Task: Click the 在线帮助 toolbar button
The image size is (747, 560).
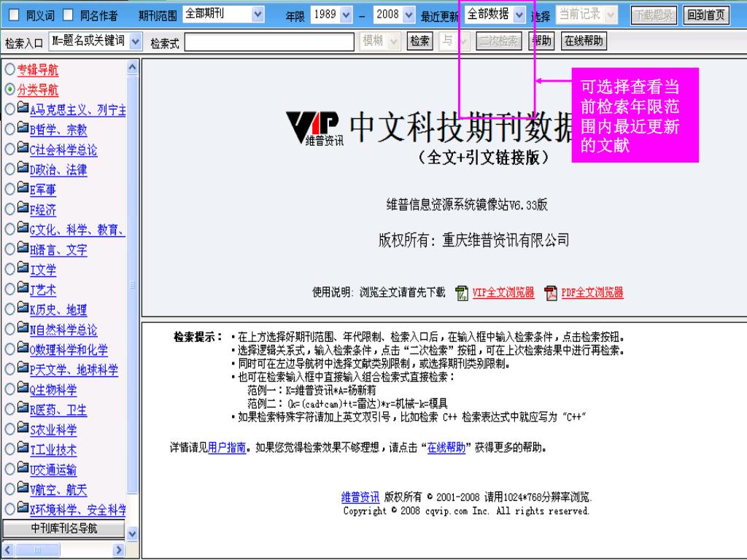Action: 584,41
